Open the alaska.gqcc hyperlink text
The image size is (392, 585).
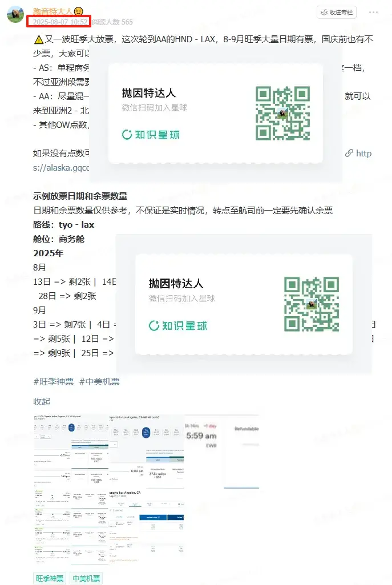pyautogui.click(x=61, y=168)
